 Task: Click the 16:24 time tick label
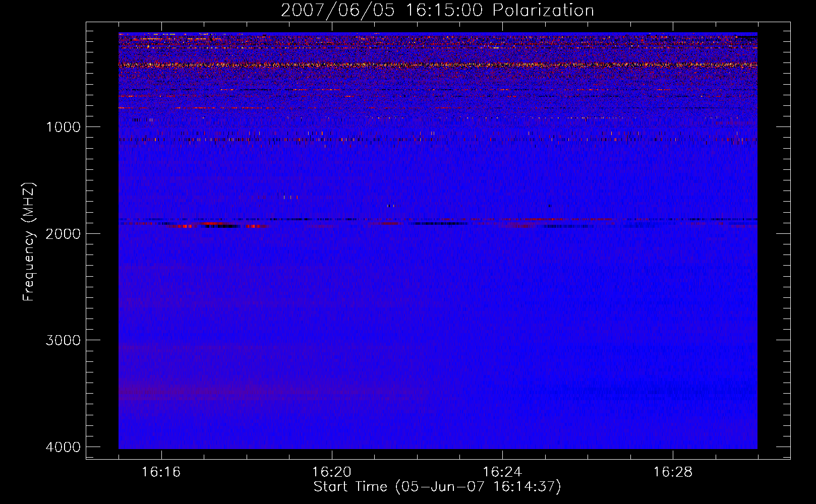(x=502, y=472)
